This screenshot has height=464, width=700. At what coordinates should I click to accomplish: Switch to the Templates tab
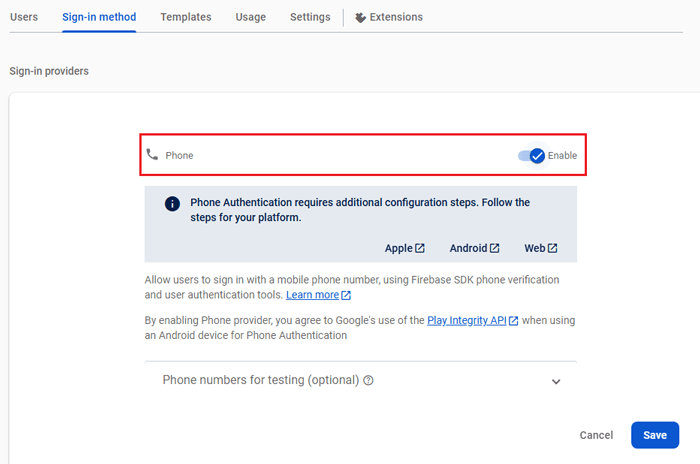tap(186, 17)
